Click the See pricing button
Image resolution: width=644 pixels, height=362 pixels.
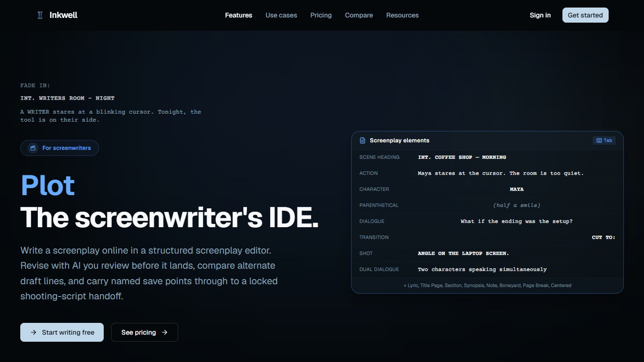[x=145, y=332]
